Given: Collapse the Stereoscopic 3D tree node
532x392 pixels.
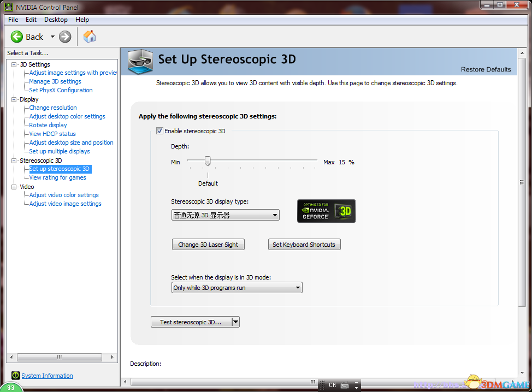Looking at the screenshot, I should coord(14,161).
